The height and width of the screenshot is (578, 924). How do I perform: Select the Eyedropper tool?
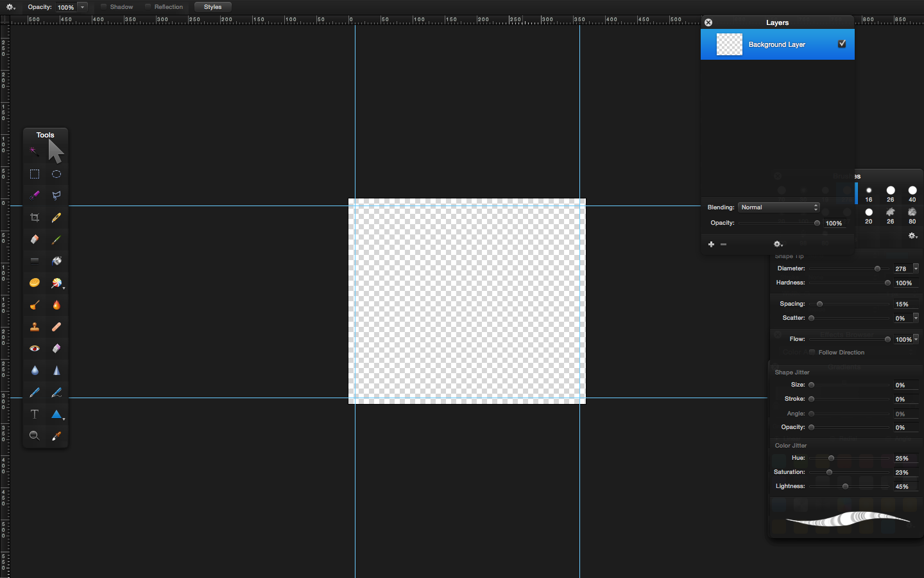[x=56, y=436]
